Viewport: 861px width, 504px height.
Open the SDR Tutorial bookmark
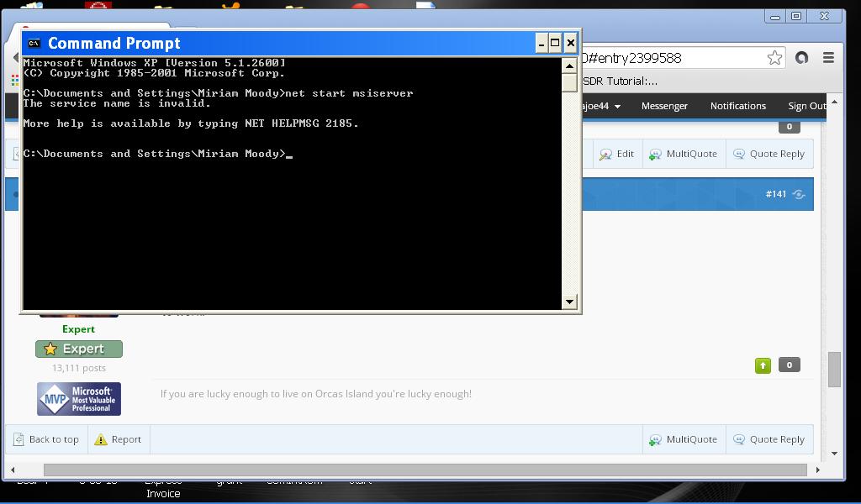tap(620, 81)
